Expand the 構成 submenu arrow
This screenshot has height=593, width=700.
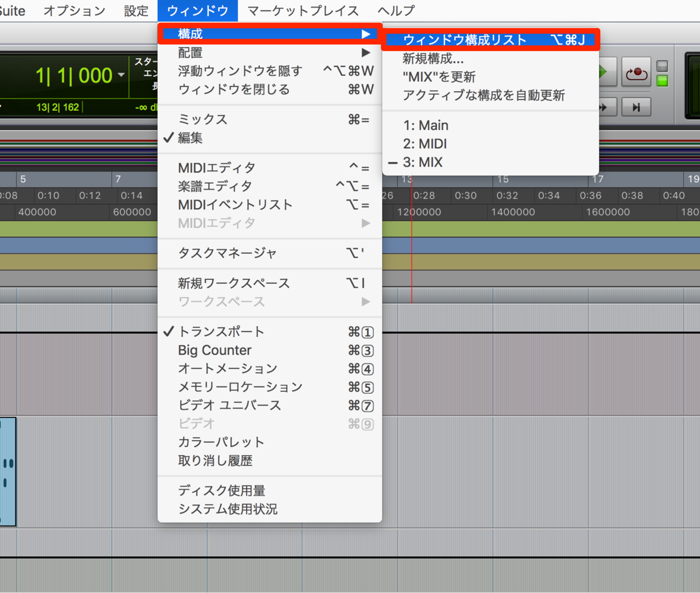pyautogui.click(x=366, y=34)
